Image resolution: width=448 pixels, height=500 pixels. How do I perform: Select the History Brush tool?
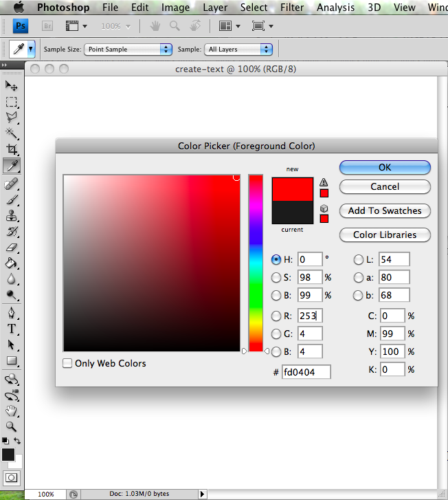click(x=12, y=232)
